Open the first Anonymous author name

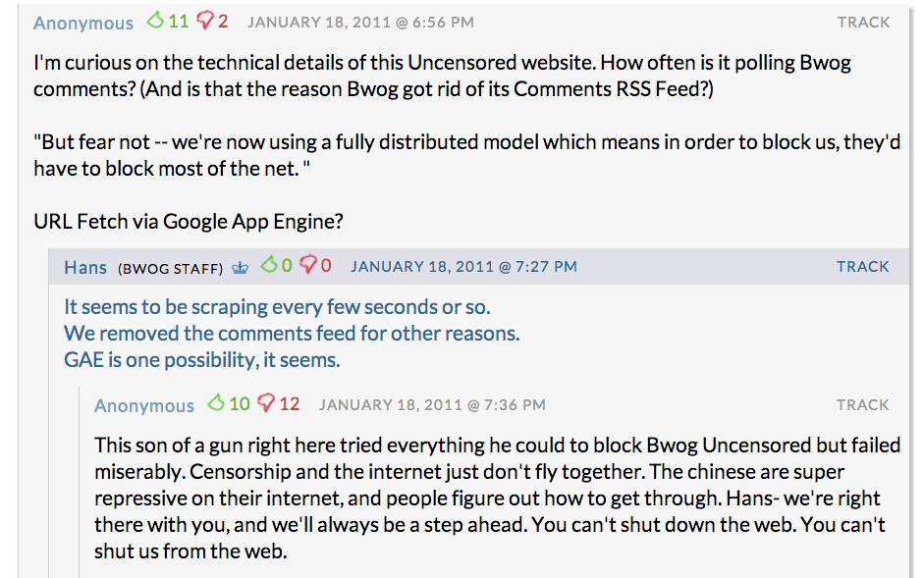[x=83, y=23]
